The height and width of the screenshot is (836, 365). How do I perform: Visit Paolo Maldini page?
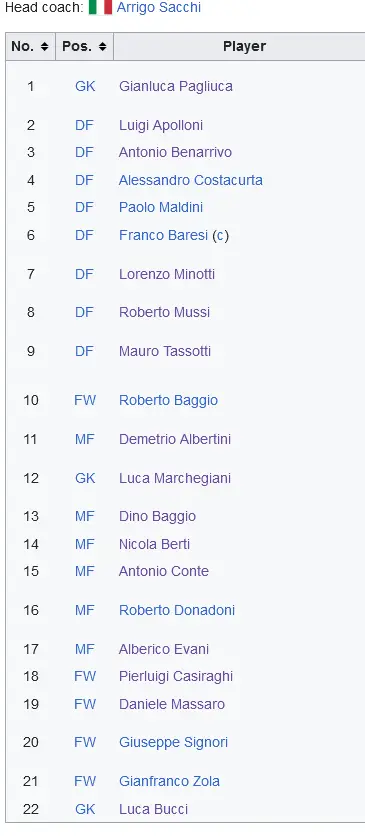tap(161, 207)
